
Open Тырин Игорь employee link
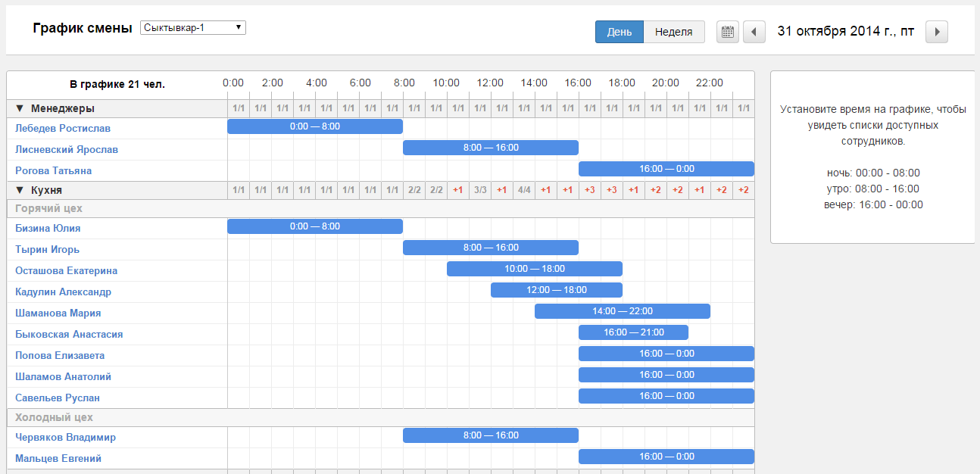click(47, 249)
